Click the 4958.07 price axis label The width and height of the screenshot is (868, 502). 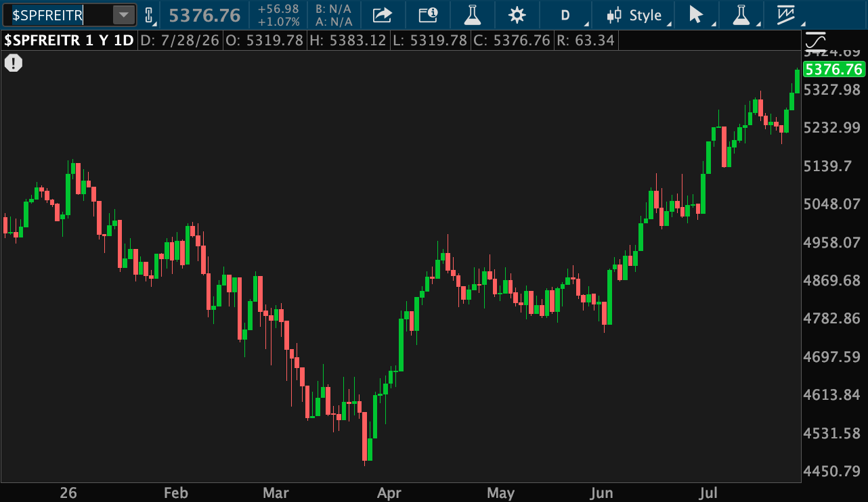coord(833,242)
